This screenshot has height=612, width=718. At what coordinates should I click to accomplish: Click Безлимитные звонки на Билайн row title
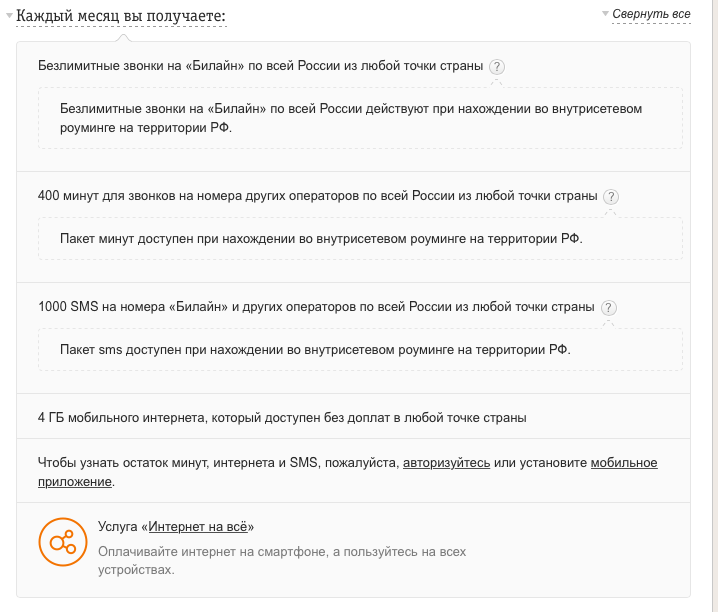click(x=260, y=66)
